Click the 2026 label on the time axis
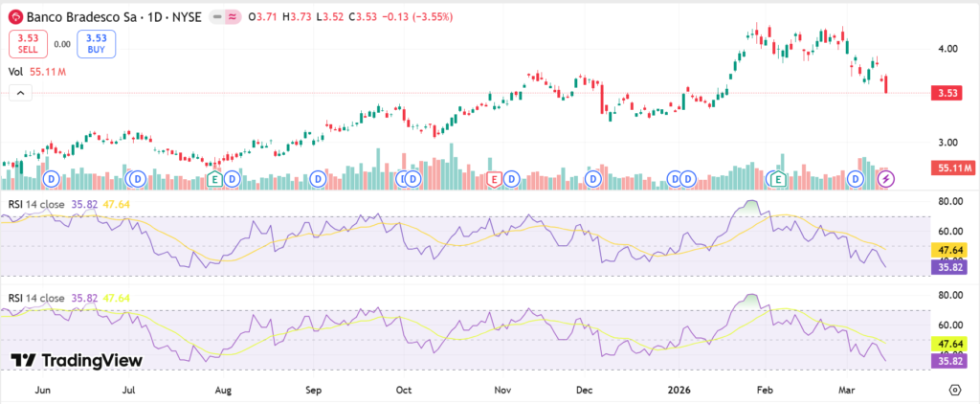 678,391
